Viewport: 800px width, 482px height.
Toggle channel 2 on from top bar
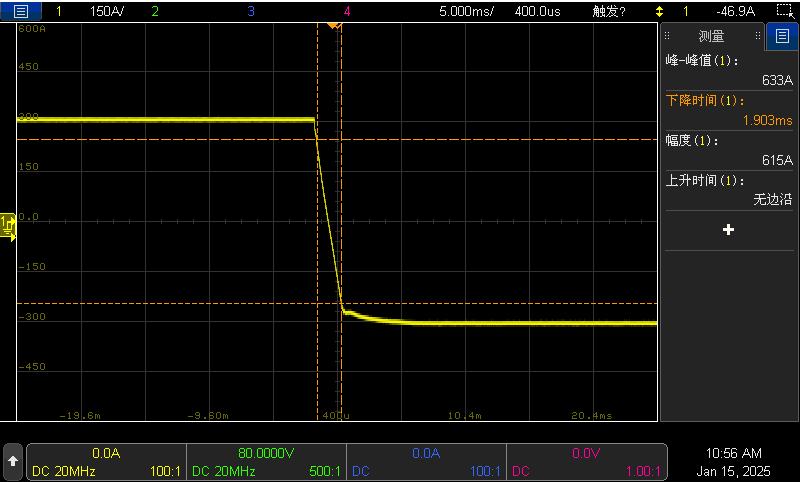point(154,11)
